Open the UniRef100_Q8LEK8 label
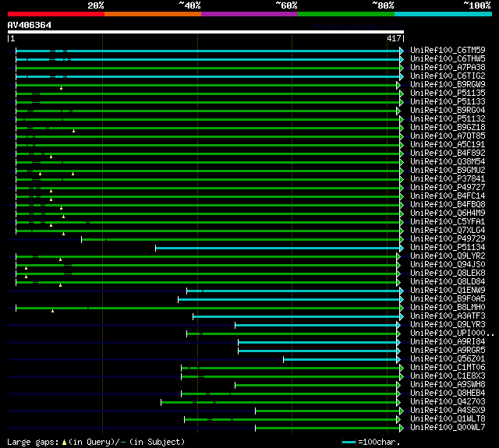This screenshot has width=499, height=448. (448, 273)
